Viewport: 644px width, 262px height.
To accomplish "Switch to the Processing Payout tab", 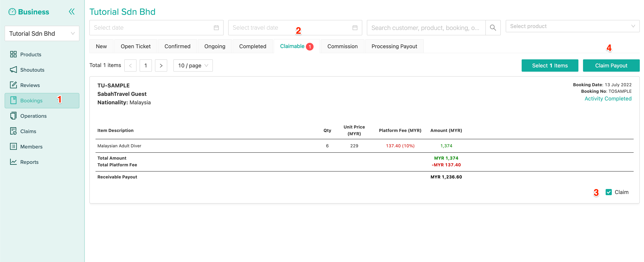I will tap(394, 46).
